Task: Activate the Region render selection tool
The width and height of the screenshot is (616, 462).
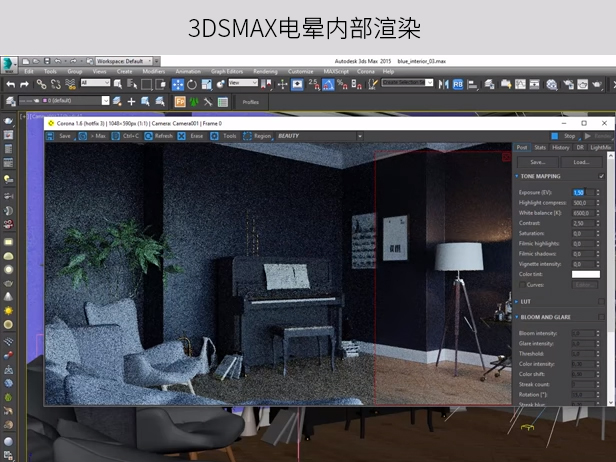Action: point(258,136)
